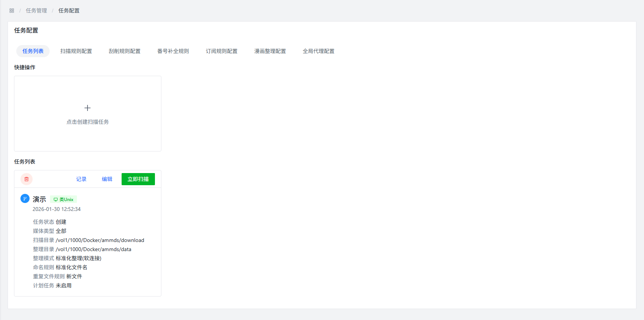Image resolution: width=644 pixels, height=320 pixels.
Task: Open the 番号补全规则 tab
Action: tap(173, 51)
